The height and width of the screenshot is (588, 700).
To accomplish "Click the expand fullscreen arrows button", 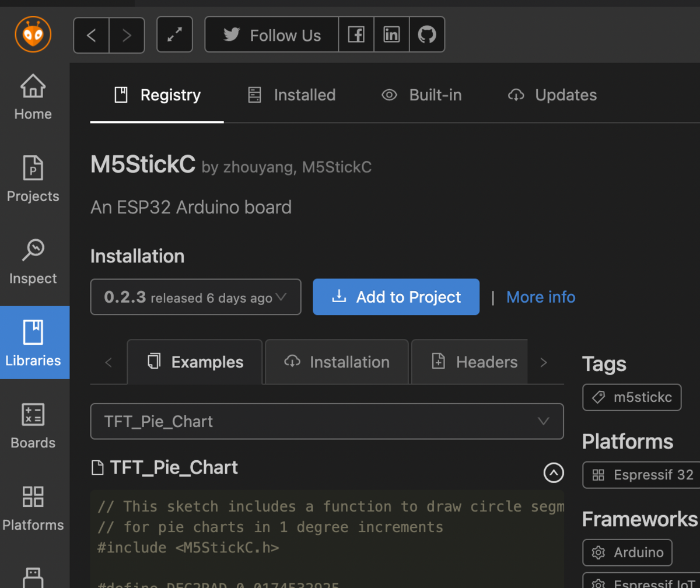I will coord(174,35).
